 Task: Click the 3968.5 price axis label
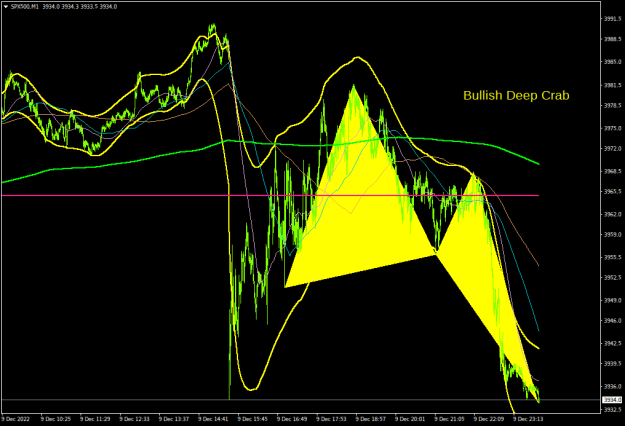(x=613, y=171)
